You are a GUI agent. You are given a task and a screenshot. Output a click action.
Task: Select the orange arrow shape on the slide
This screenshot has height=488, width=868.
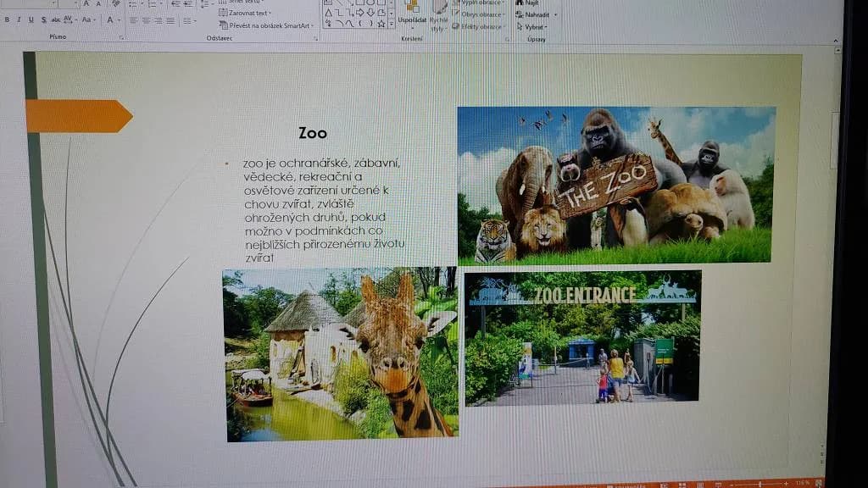(x=79, y=116)
